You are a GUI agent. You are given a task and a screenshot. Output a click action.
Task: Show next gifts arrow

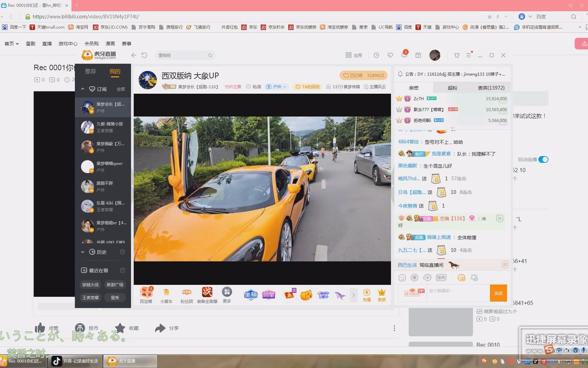354,295
